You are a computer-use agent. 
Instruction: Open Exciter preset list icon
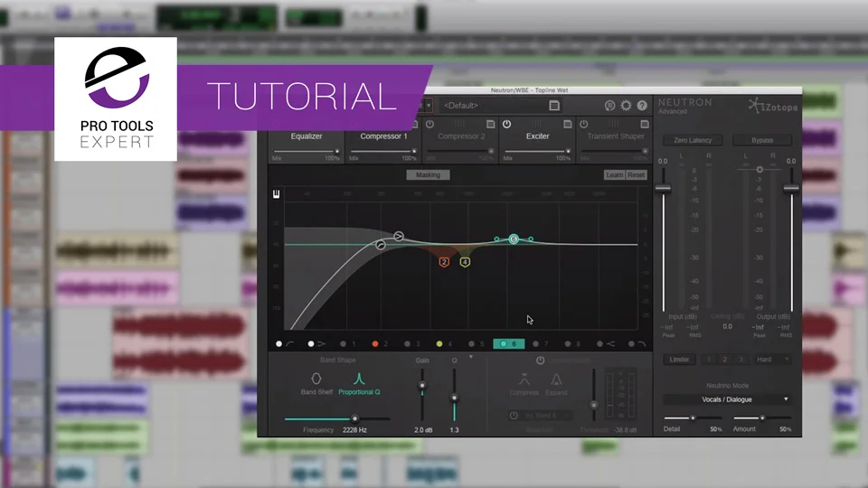[x=567, y=125]
